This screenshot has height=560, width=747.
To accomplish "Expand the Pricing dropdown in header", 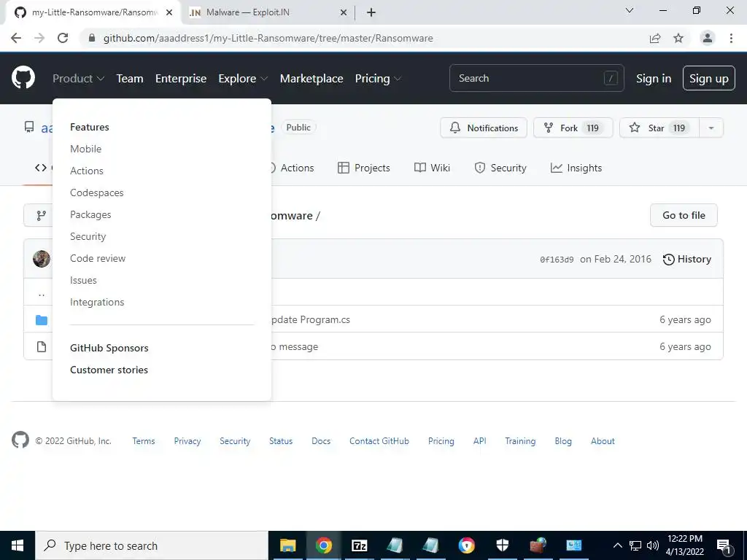I will pyautogui.click(x=378, y=79).
